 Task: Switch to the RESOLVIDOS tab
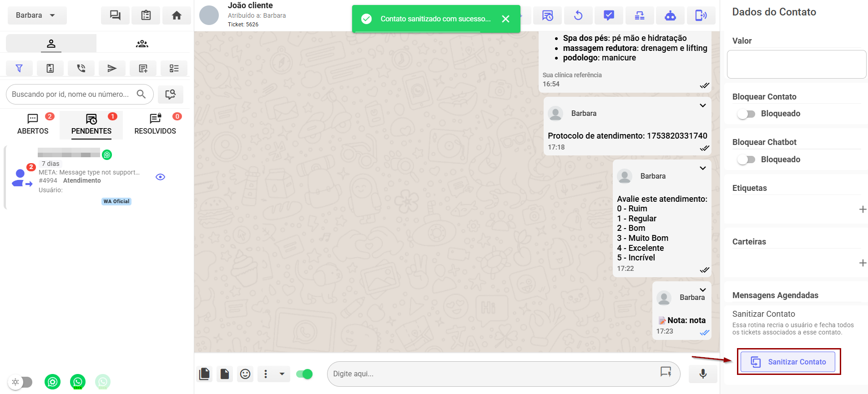click(155, 125)
